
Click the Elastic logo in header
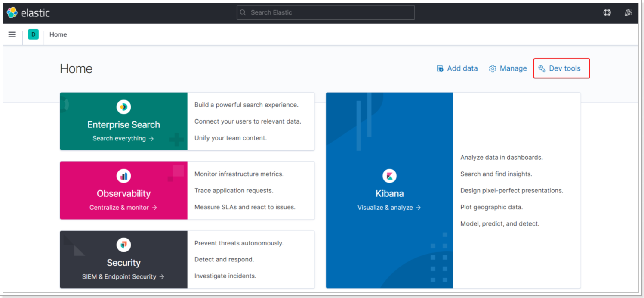tap(28, 13)
